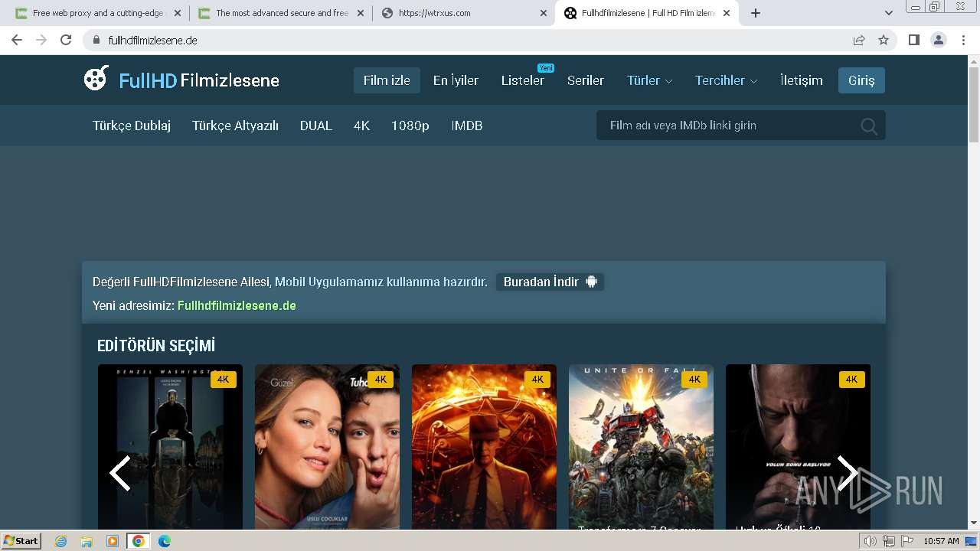Open the 4K category link
Viewport: 980px width, 551px height.
[361, 126]
